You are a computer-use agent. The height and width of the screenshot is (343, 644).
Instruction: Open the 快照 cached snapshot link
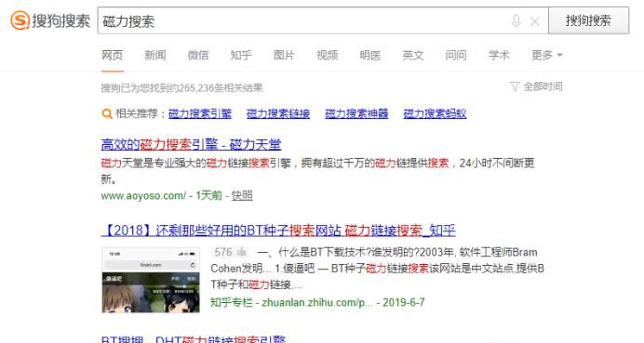click(242, 195)
